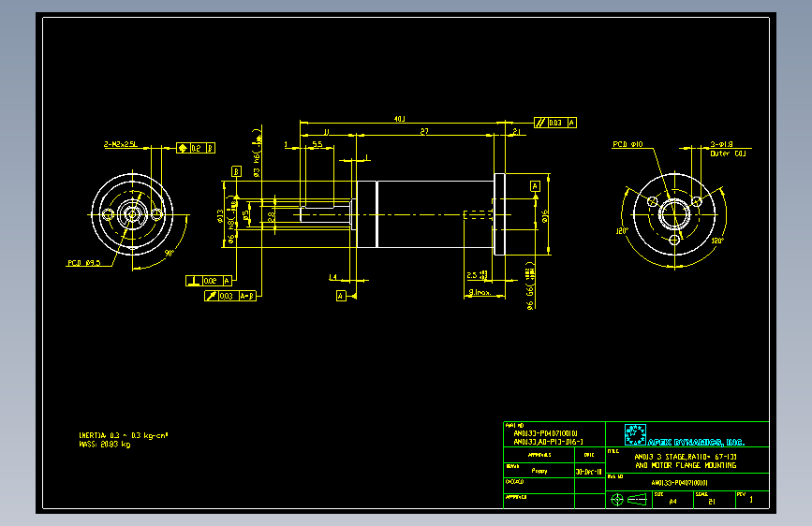Click the first-angle projection symbol
The height and width of the screenshot is (526, 812).
coord(629,500)
